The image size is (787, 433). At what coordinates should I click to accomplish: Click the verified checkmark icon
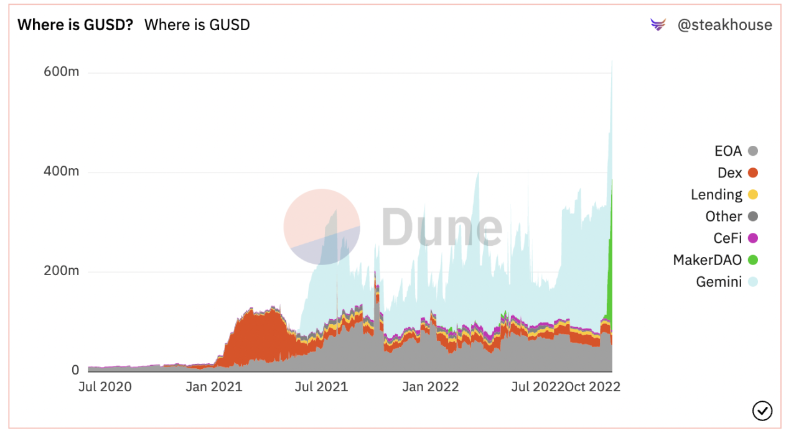(762, 411)
